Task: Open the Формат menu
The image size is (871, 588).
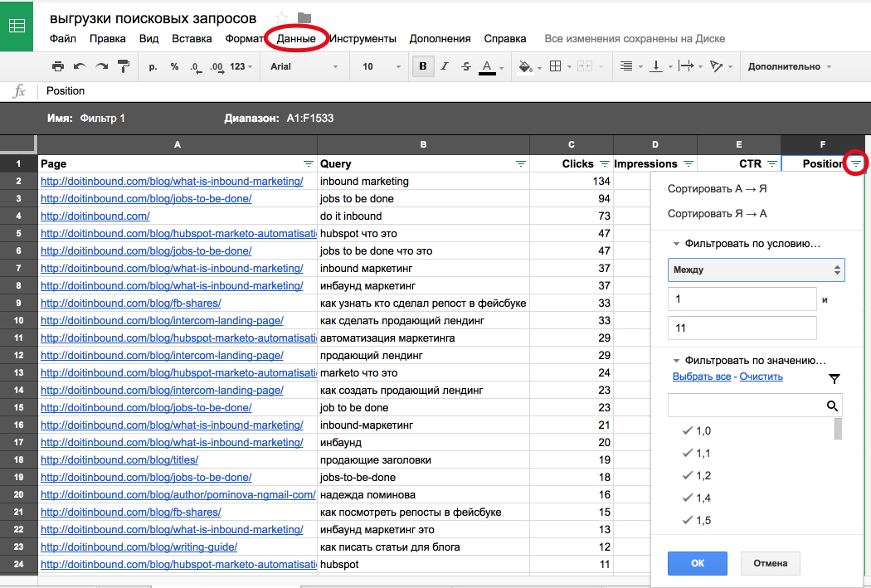Action: click(244, 39)
